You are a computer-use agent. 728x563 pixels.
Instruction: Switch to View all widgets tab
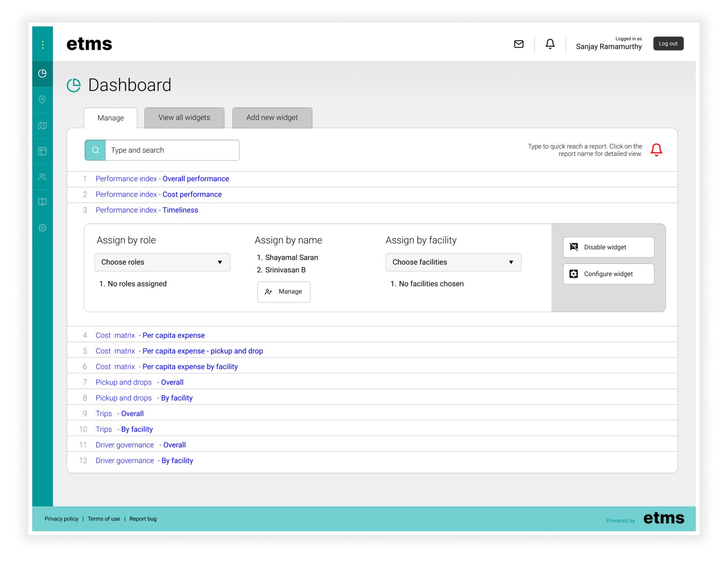click(x=184, y=118)
